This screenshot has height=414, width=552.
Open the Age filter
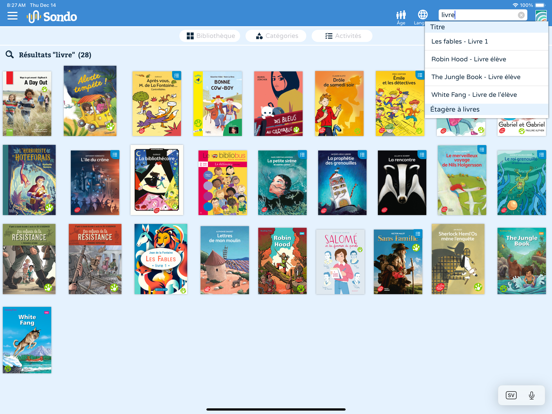(x=401, y=17)
